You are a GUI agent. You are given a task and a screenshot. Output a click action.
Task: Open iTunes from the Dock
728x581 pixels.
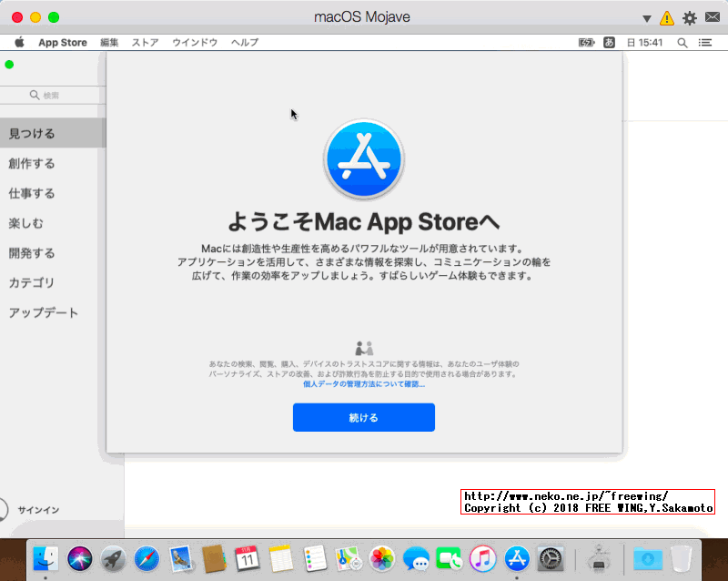pos(482,556)
